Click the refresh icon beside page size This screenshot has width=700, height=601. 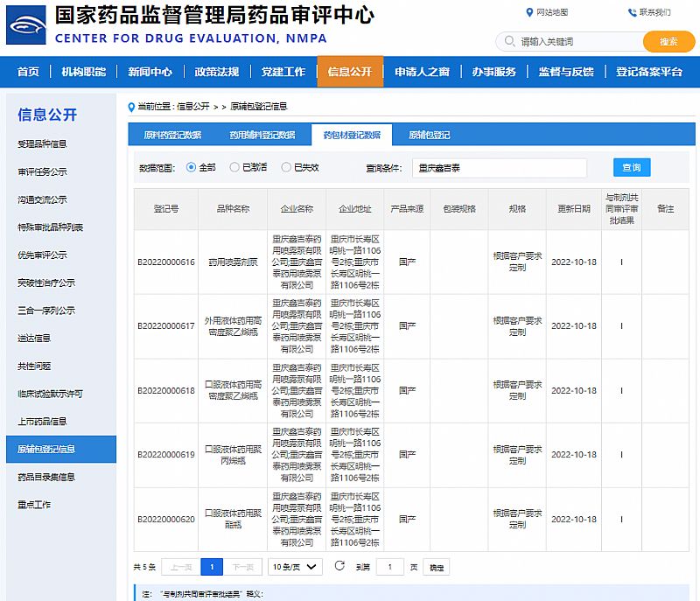coord(339,566)
